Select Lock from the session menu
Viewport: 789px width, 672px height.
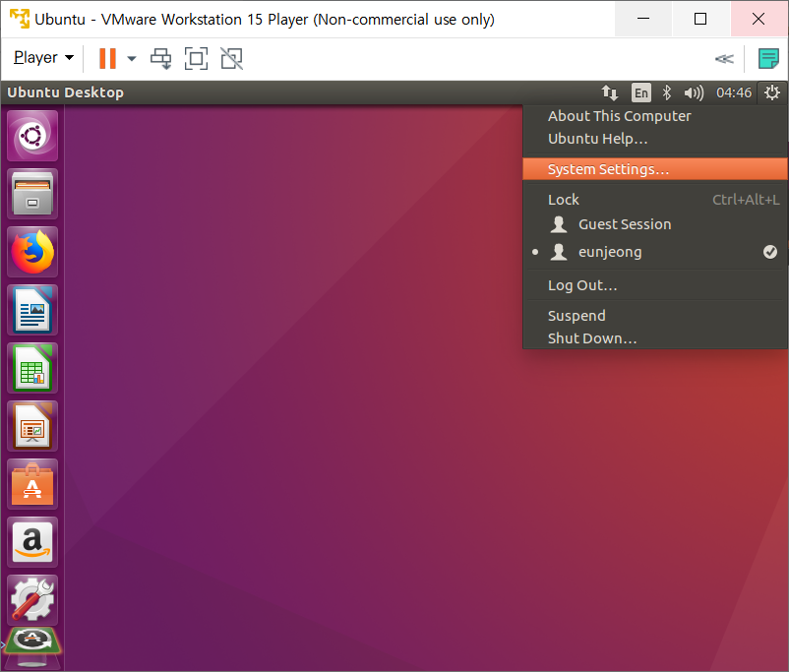click(x=655, y=200)
